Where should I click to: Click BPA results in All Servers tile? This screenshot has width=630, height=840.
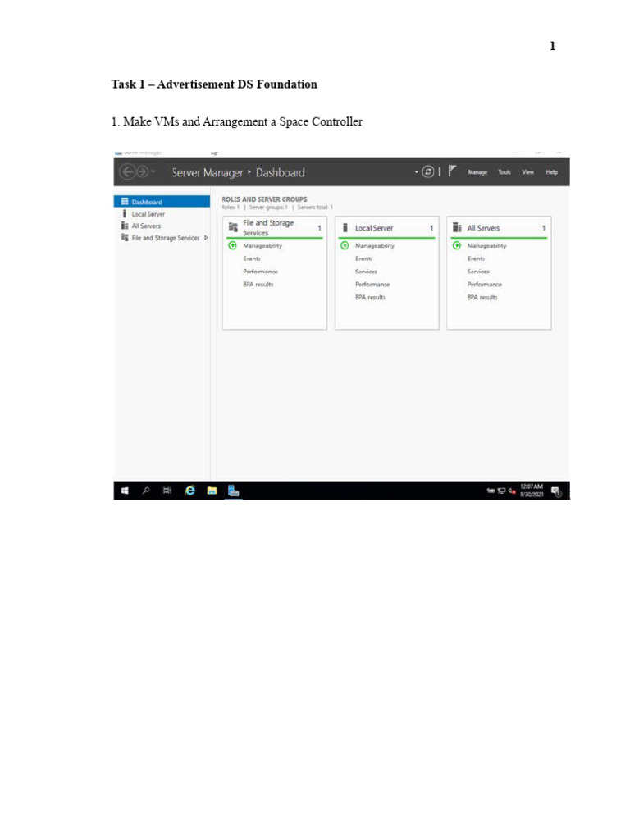tap(482, 297)
